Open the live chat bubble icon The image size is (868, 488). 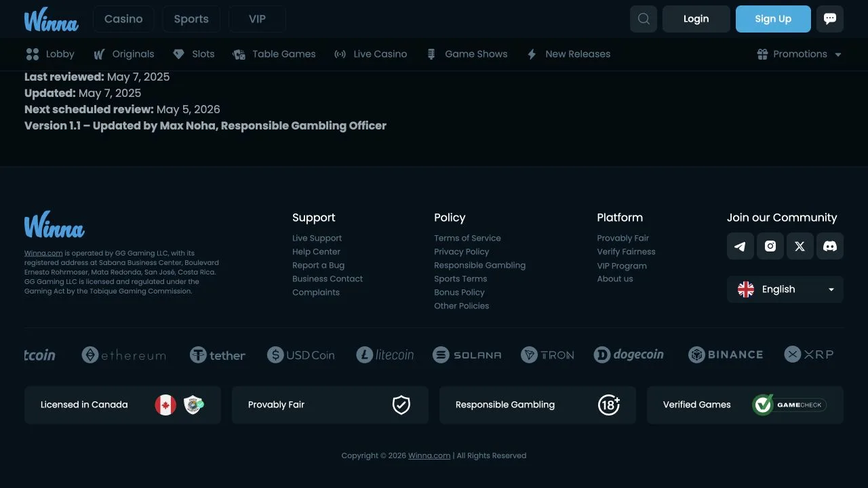[x=830, y=19]
